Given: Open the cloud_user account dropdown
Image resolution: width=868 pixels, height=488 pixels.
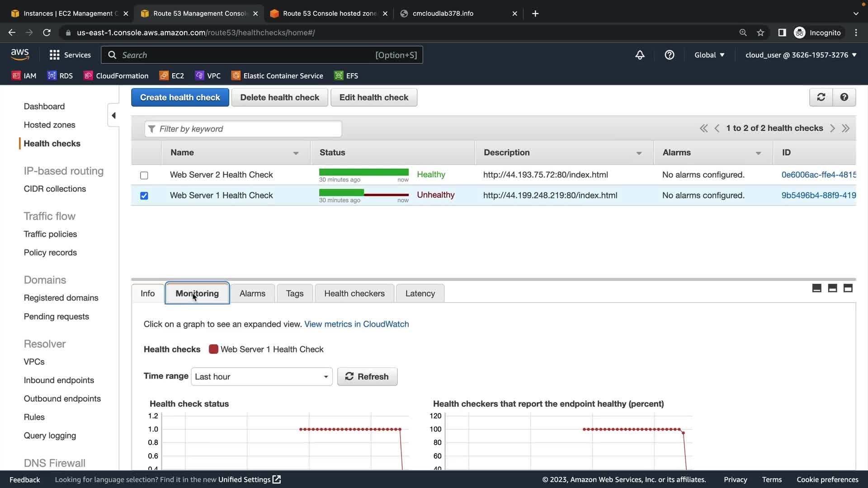Looking at the screenshot, I should pyautogui.click(x=801, y=55).
